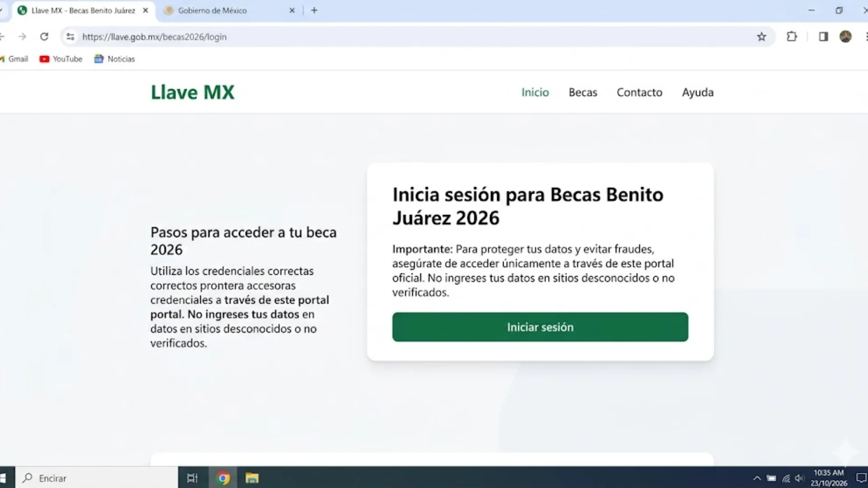The width and height of the screenshot is (868, 488).
Task: Close the Llave MX browser tab
Action: 146,10
